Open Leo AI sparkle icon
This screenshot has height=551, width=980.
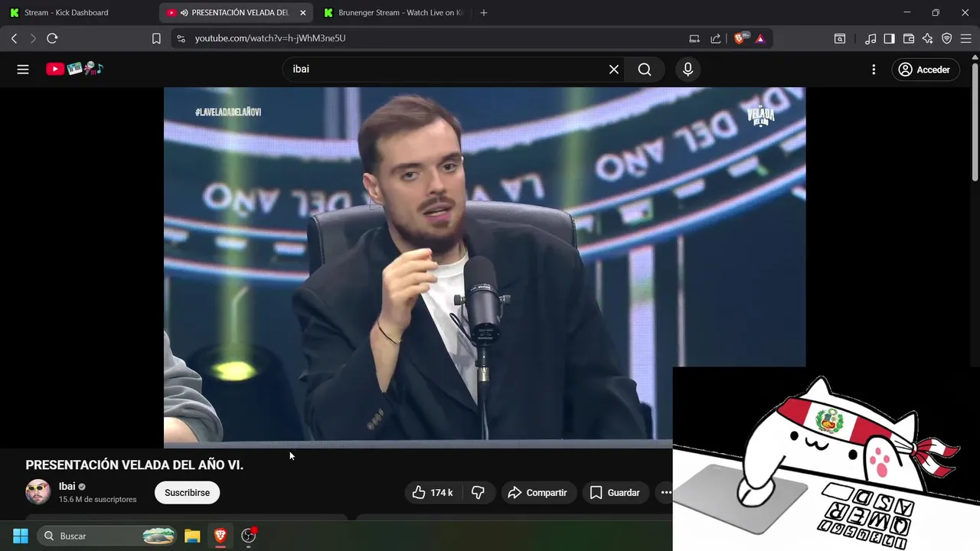(928, 38)
